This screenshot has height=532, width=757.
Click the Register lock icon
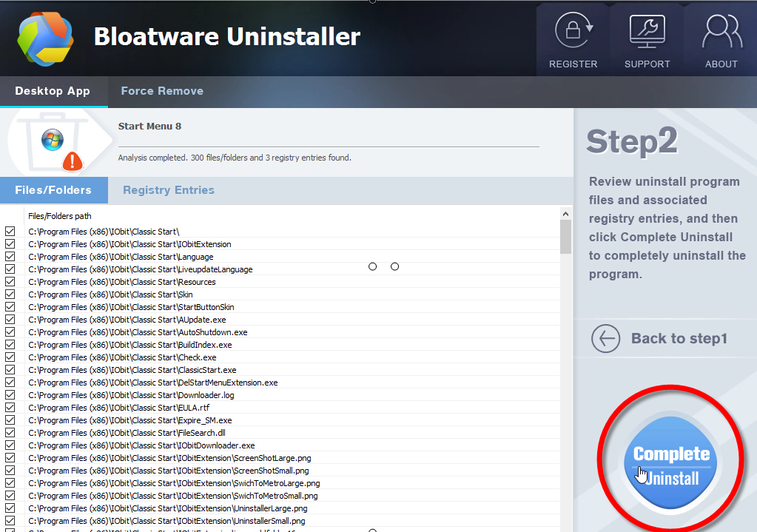pos(573,30)
